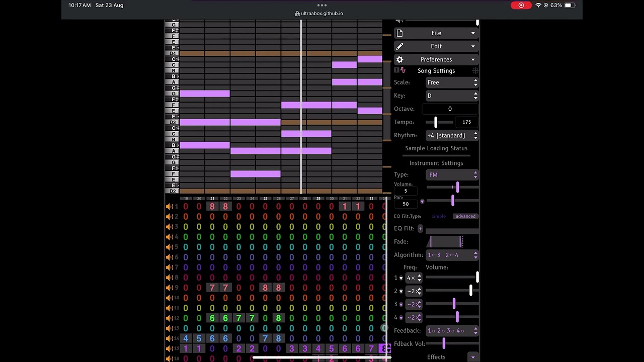Click the Fade envelope editor
The image size is (644, 362).
tap(452, 242)
